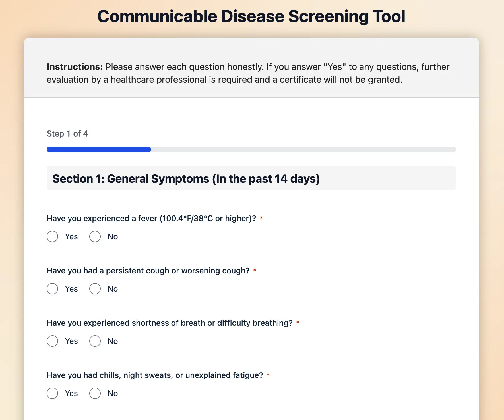
Task: Mark No for shortness of breath
Action: point(95,341)
